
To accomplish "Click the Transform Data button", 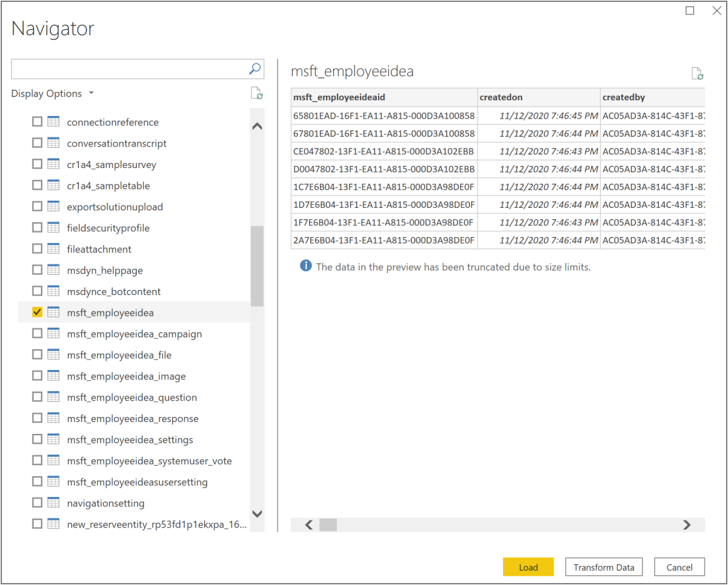I will point(604,567).
